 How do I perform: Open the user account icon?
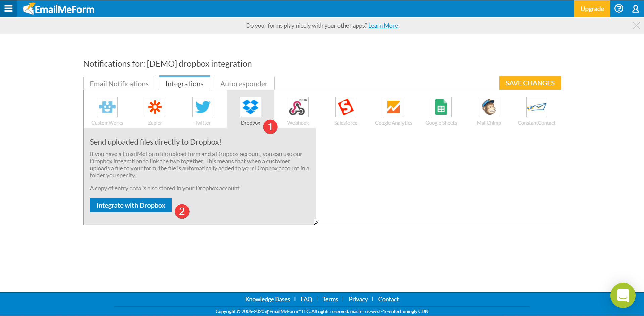pos(635,9)
